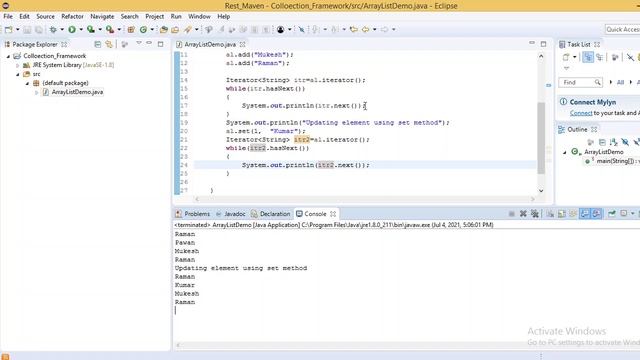This screenshot has width=640, height=360.
Task: Click the New Java Class icon
Action: (x=143, y=29)
